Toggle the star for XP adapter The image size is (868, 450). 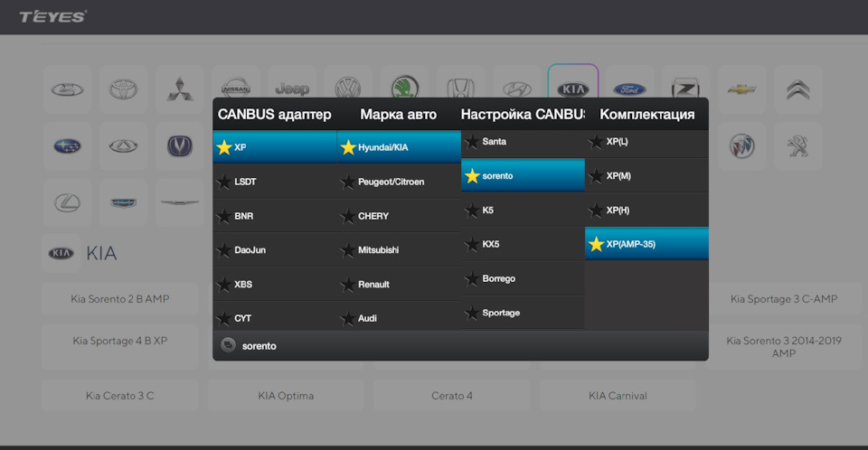pyautogui.click(x=224, y=147)
